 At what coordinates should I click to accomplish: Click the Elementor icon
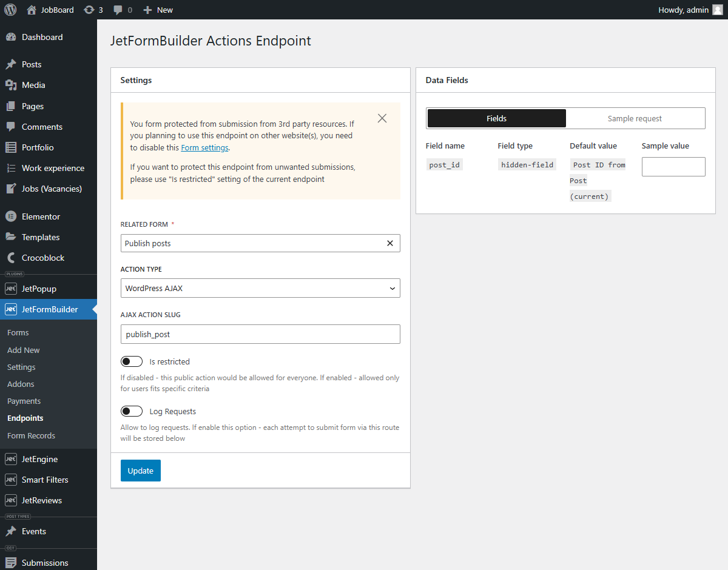tap(11, 216)
